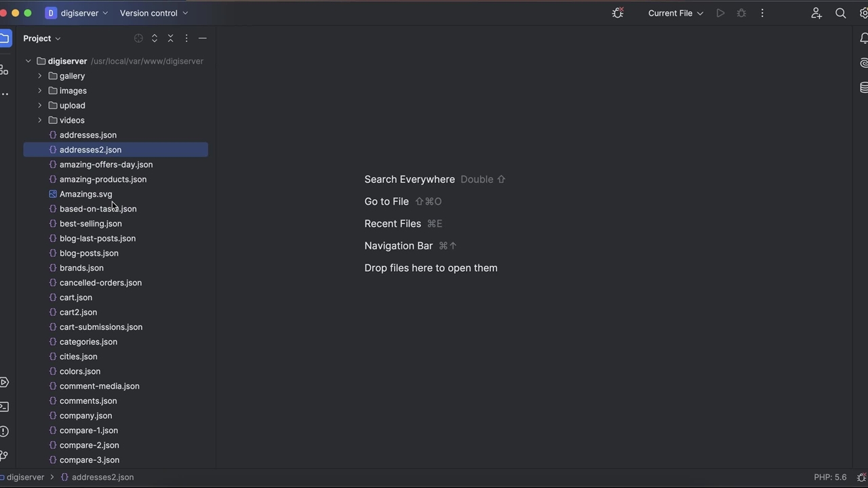Open the Project view selector dropdown
Image resolution: width=868 pixels, height=488 pixels.
(42, 39)
